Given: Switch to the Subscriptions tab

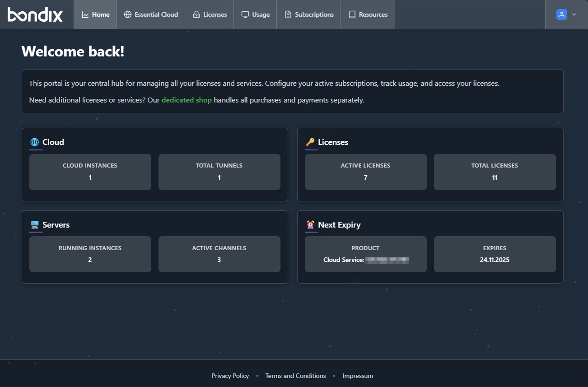Looking at the screenshot, I should click(309, 14).
